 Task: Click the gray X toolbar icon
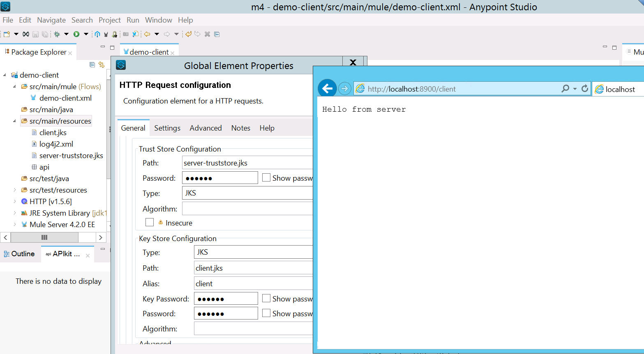[207, 34]
